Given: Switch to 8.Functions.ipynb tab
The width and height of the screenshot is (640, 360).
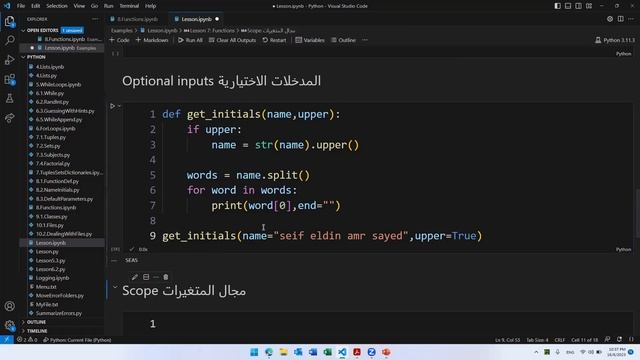Looking at the screenshot, I should point(137,19).
